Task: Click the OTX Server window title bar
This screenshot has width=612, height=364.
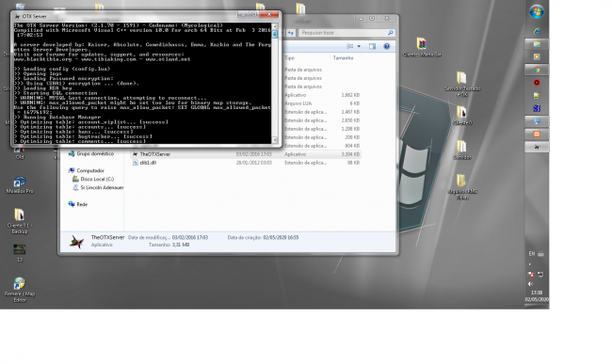Action: coord(125,16)
